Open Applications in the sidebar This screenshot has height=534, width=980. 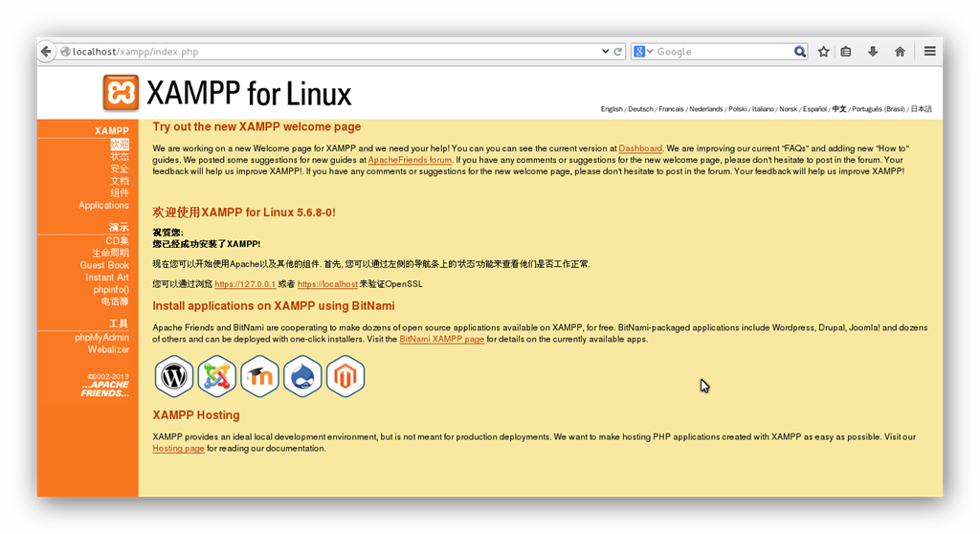pyautogui.click(x=103, y=205)
